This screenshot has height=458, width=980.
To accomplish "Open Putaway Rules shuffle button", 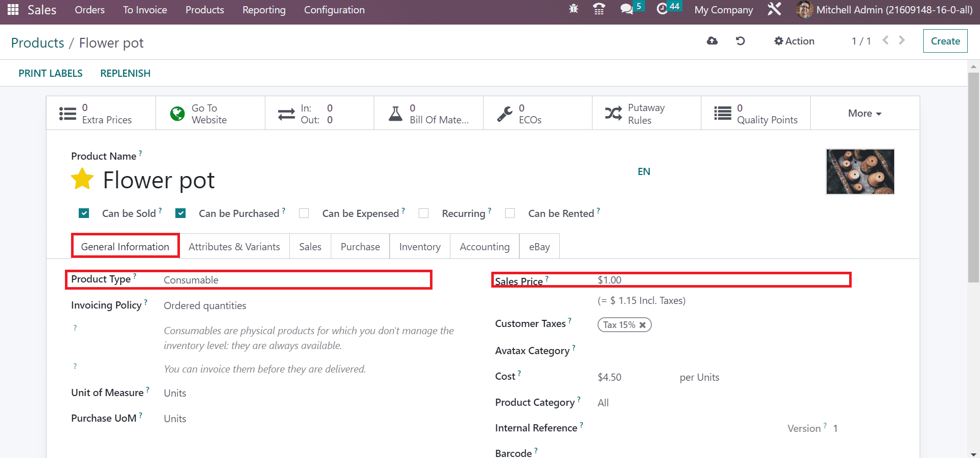I will click(x=647, y=114).
